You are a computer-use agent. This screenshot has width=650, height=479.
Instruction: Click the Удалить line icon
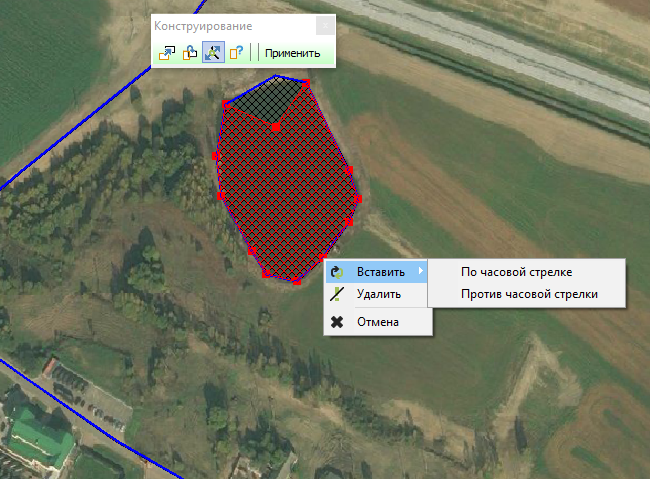pyautogui.click(x=337, y=294)
